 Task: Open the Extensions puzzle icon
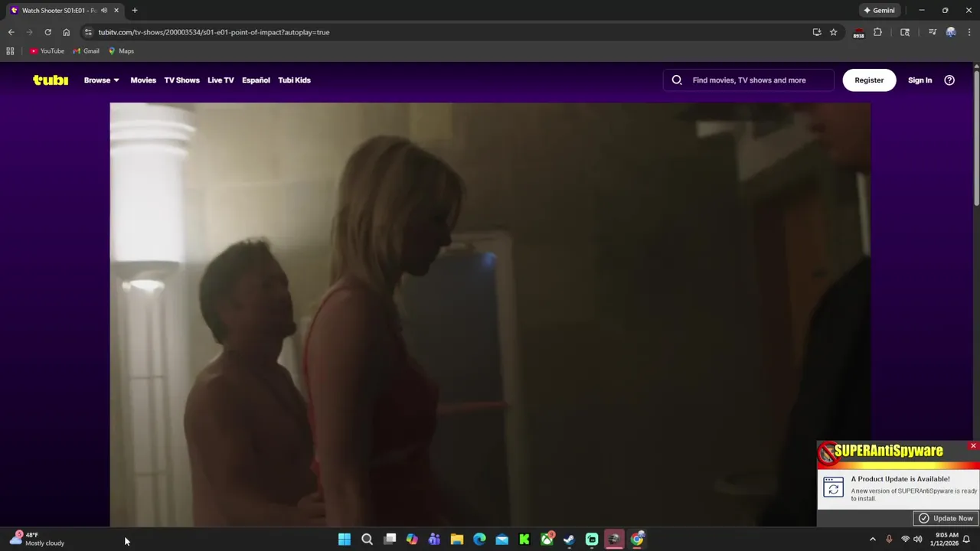point(877,32)
